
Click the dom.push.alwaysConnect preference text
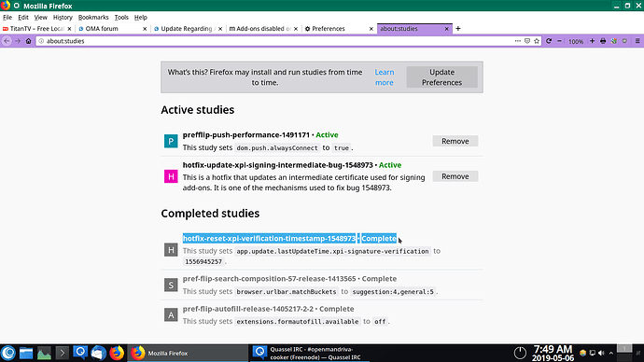(x=277, y=147)
